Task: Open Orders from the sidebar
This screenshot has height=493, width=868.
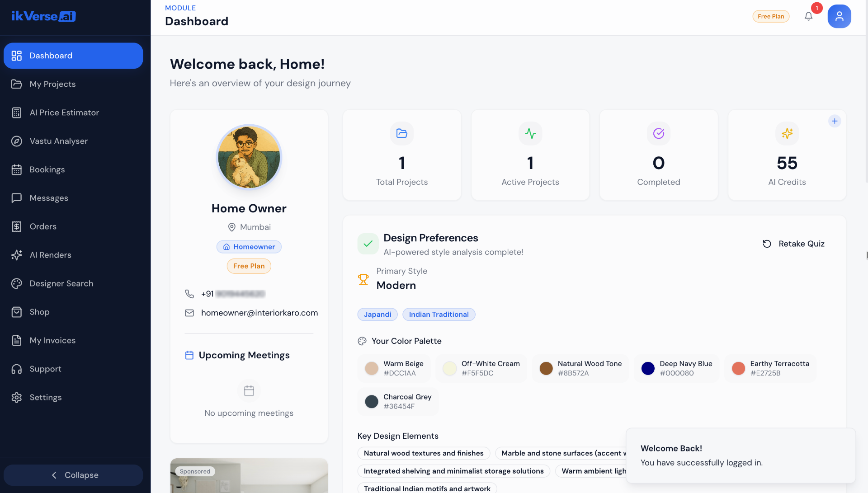Action: 73,226
